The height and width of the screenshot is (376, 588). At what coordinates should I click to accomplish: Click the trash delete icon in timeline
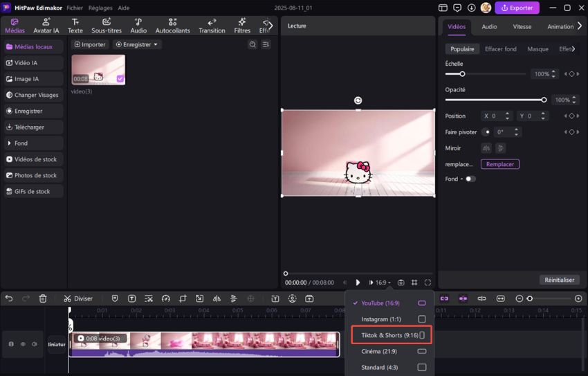click(43, 298)
